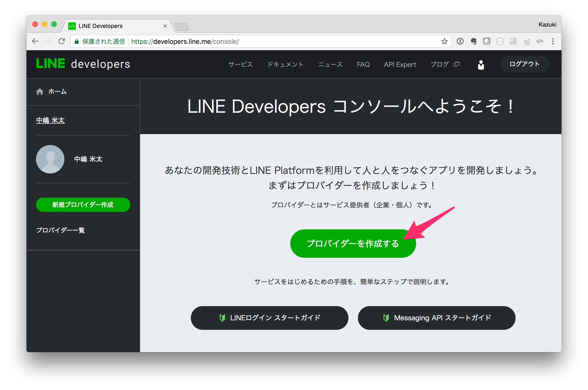Click the rounded square extension icon

coord(486,41)
